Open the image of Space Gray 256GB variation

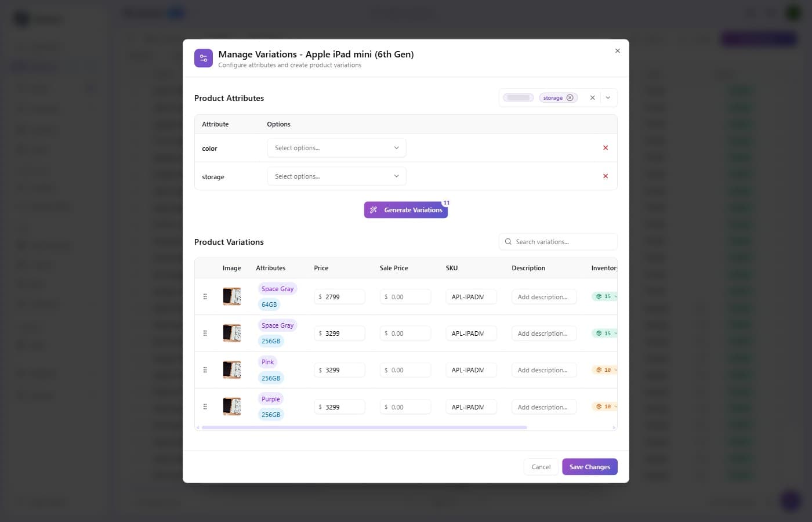click(232, 333)
